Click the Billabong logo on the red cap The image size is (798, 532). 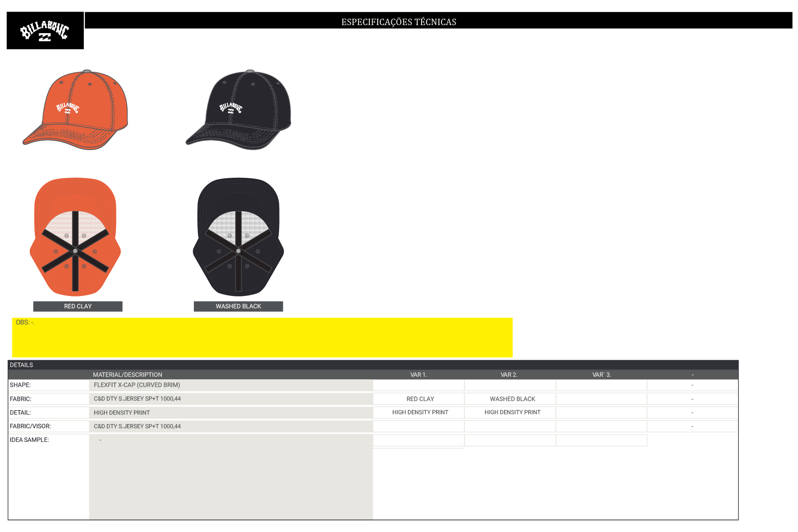(68, 108)
